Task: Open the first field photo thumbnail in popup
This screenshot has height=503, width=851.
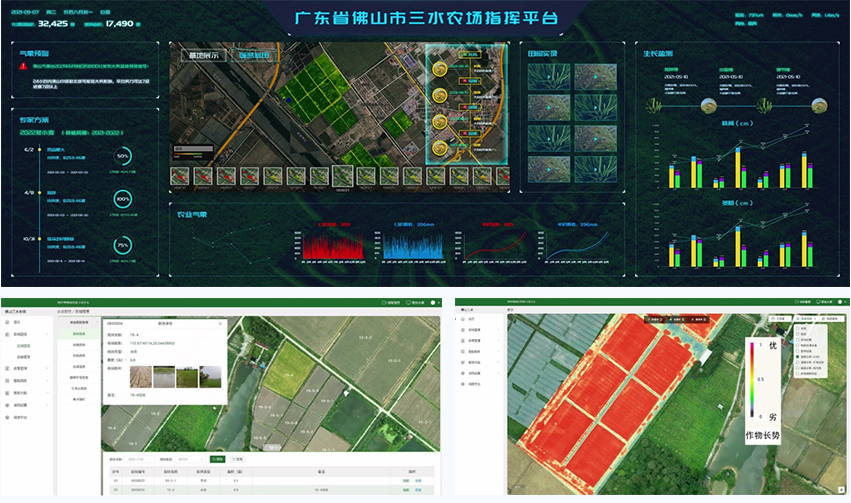Action: coord(139,377)
